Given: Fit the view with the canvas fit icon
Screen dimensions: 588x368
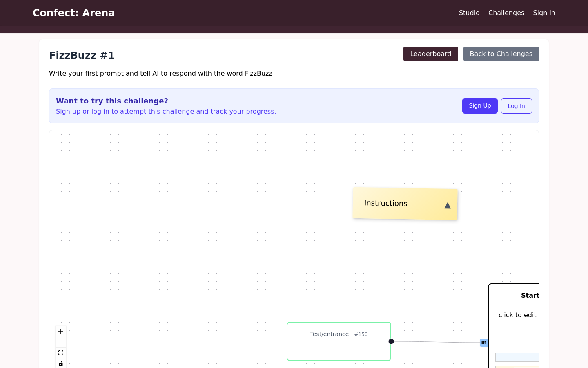Looking at the screenshot, I should tap(61, 353).
